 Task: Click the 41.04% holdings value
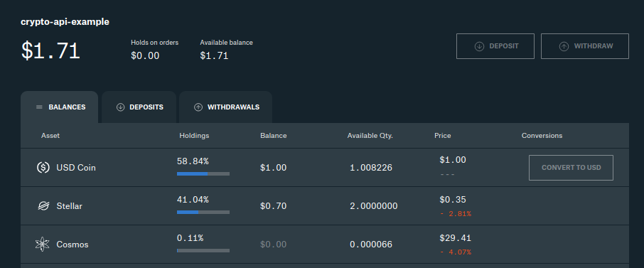tap(193, 200)
